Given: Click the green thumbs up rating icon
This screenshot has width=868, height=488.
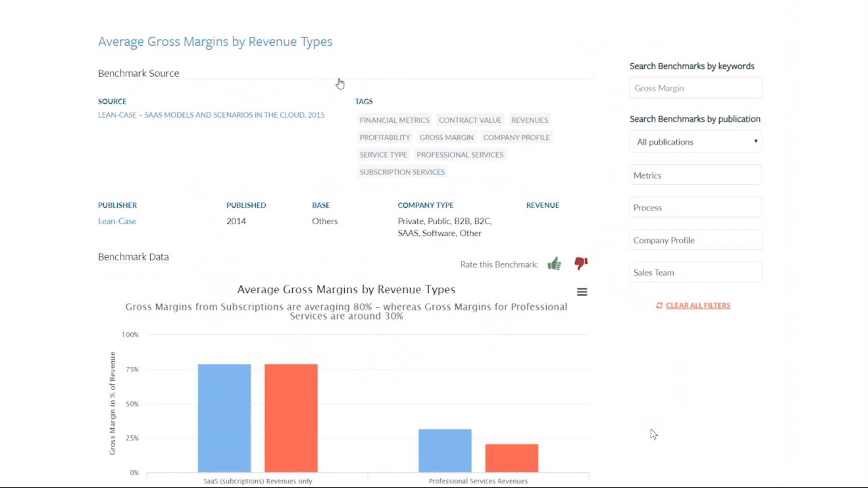Looking at the screenshot, I should pos(554,264).
